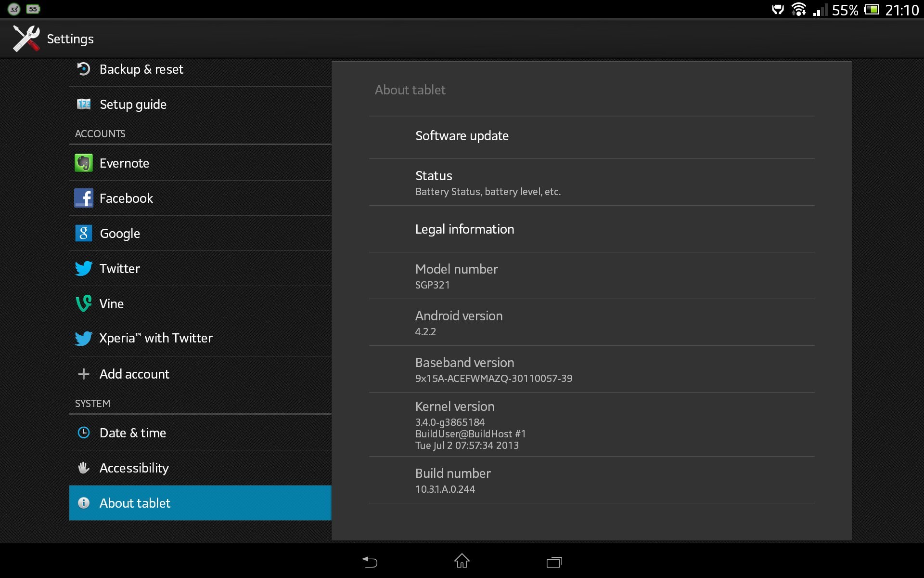The width and height of the screenshot is (924, 578).
Task: Tap the SYSTEM section header
Action: 92,404
